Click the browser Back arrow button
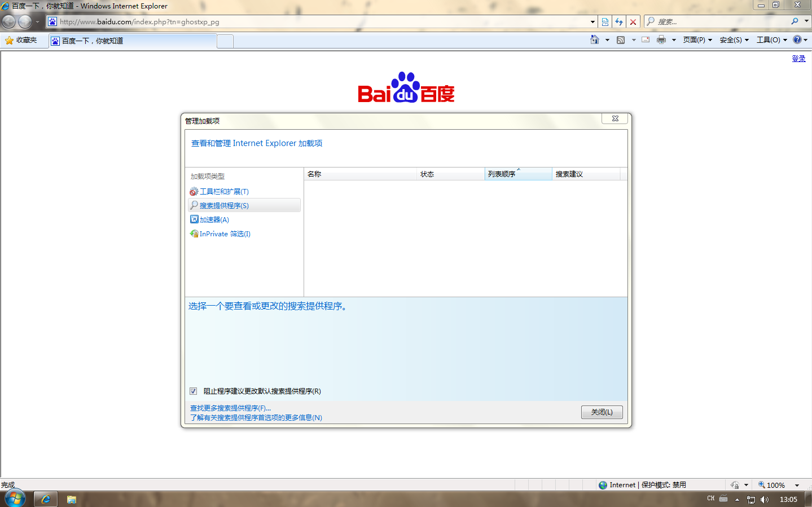 coord(9,22)
